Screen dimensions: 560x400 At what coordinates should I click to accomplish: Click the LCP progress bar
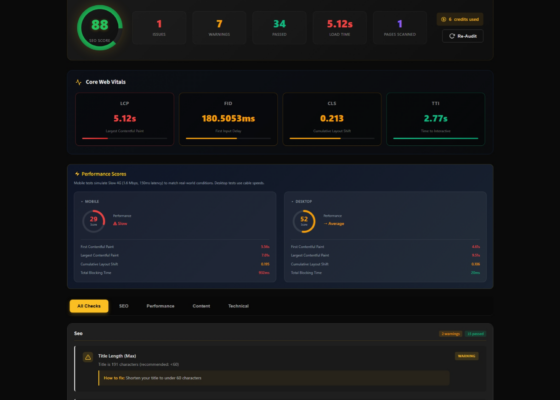pos(124,138)
